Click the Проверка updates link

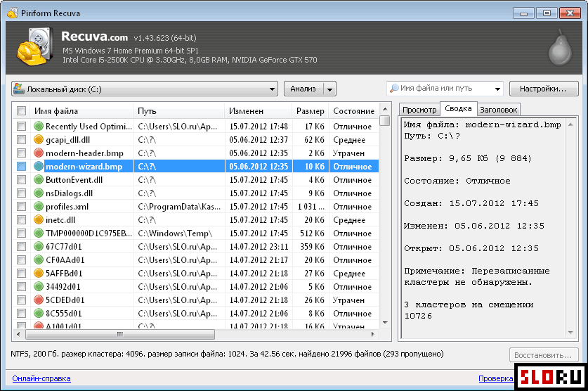[495, 378]
